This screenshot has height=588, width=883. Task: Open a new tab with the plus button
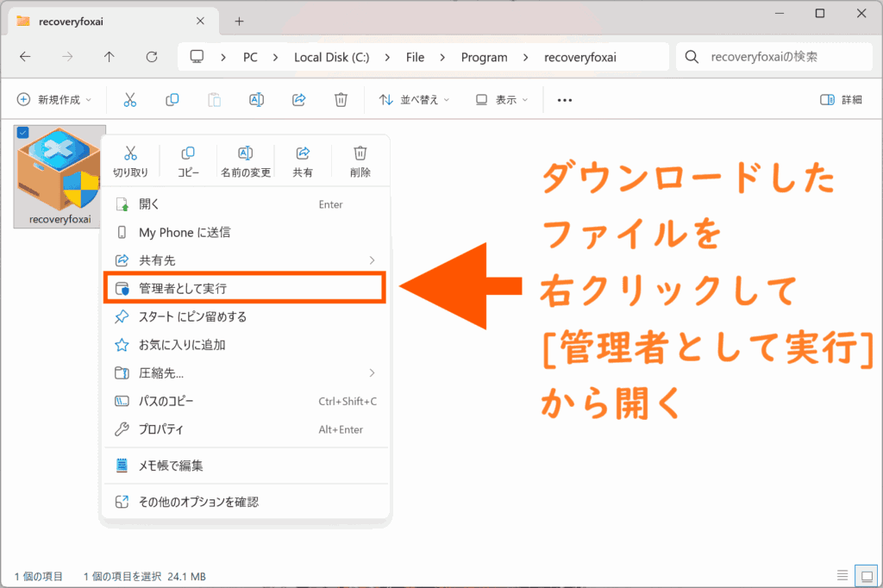click(x=240, y=21)
